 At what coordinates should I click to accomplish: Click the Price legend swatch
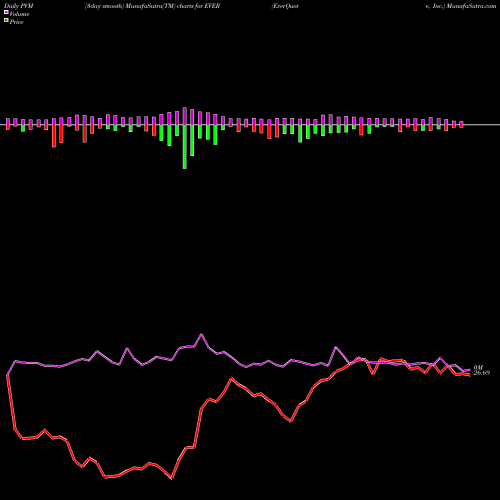[6, 21]
